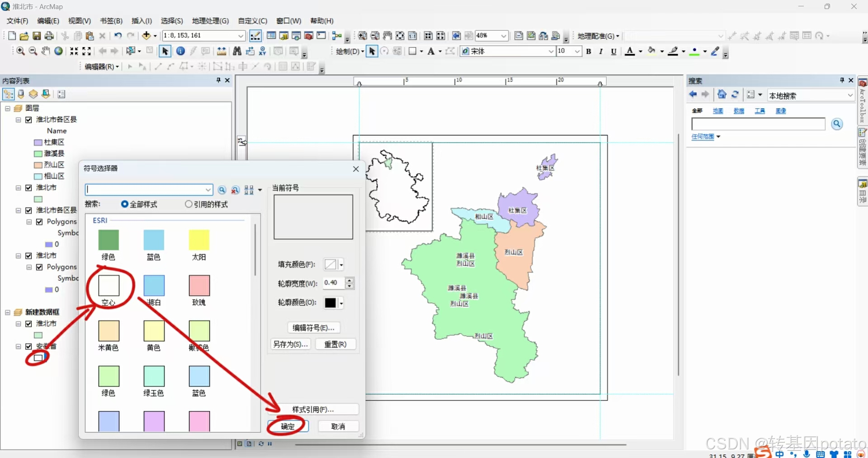The height and width of the screenshot is (458, 868).
Task: Select the 引用的样式 radio button
Action: [x=189, y=204]
